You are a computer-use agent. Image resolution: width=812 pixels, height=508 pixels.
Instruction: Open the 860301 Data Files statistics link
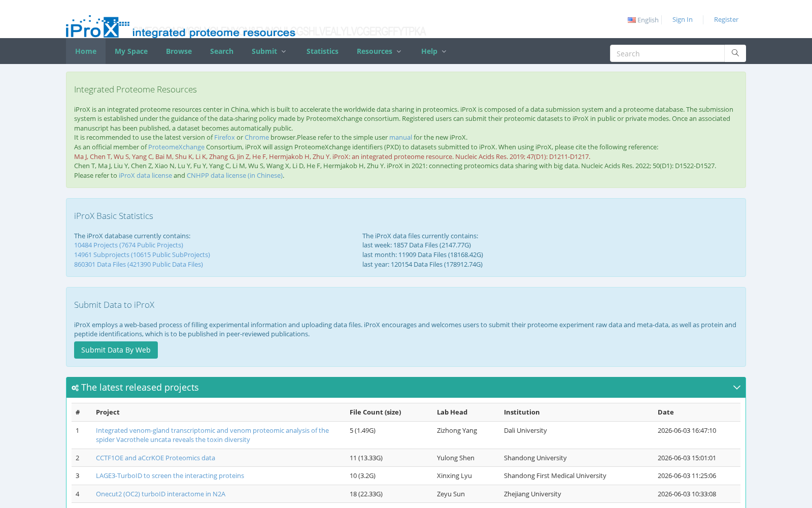point(139,264)
